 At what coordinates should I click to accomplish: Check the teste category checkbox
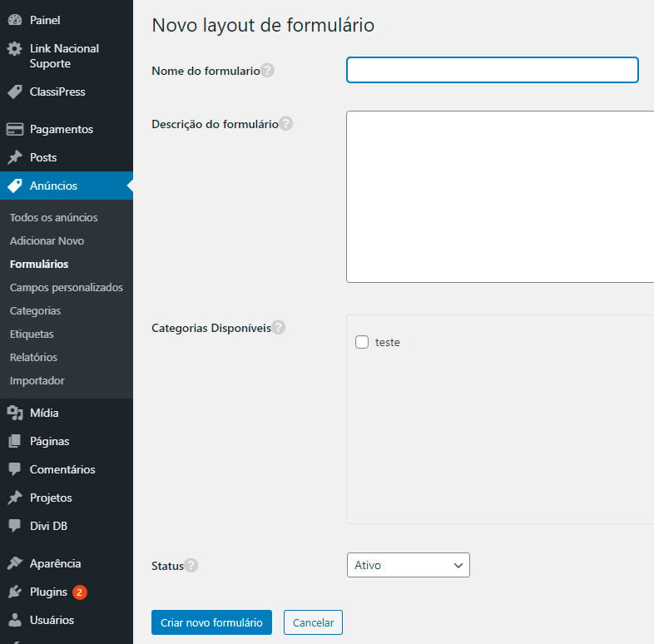tap(362, 342)
